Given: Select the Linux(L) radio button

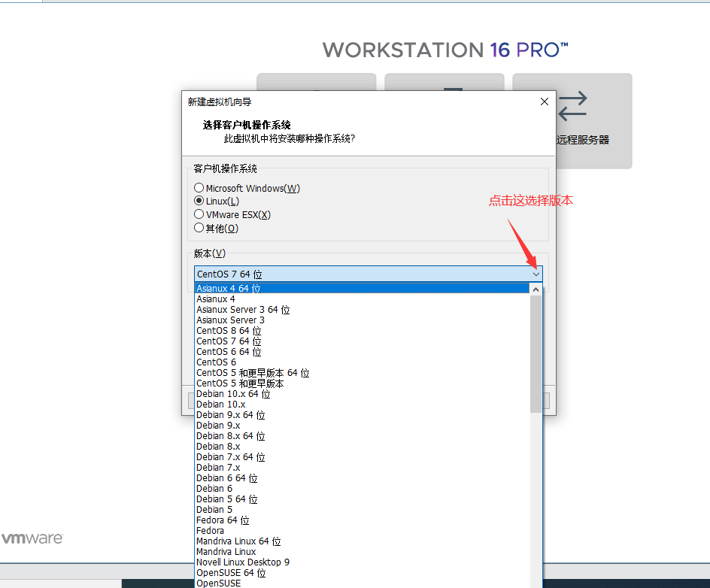Looking at the screenshot, I should tap(199, 201).
